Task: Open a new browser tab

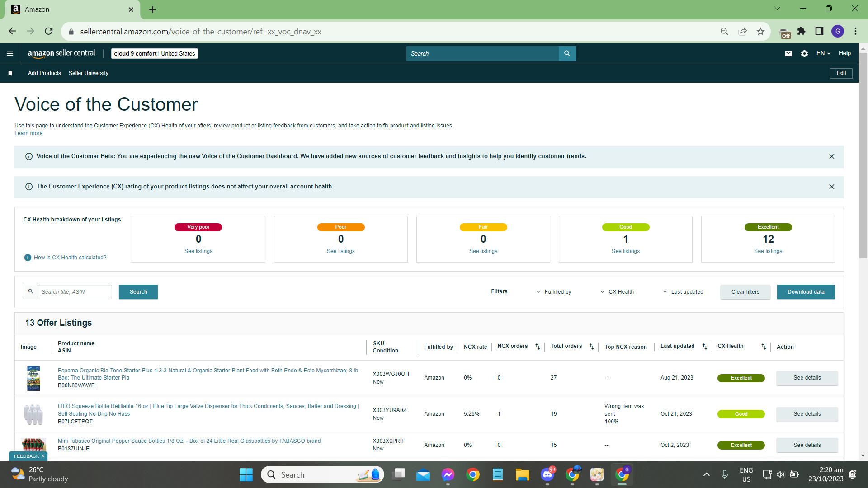Action: tap(152, 9)
